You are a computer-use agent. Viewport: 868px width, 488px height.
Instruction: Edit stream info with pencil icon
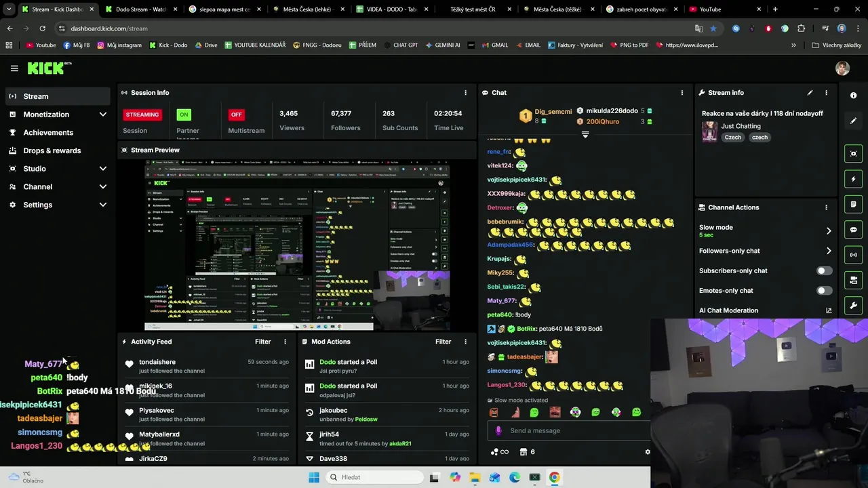pyautogui.click(x=810, y=93)
